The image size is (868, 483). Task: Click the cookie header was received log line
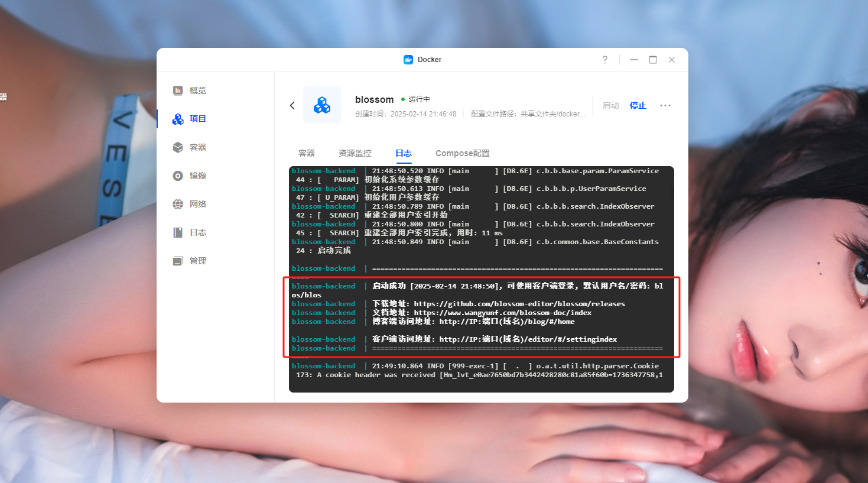point(479,375)
